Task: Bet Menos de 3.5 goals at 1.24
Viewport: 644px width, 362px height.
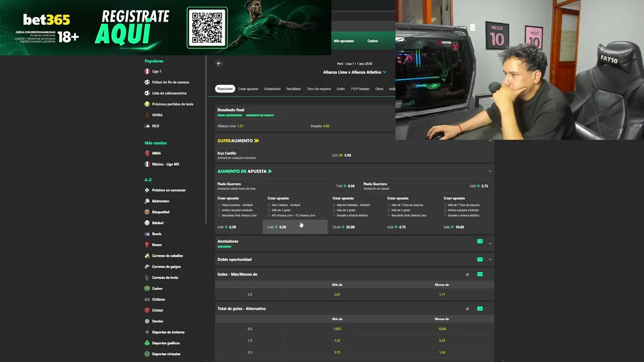Action: click(x=442, y=352)
